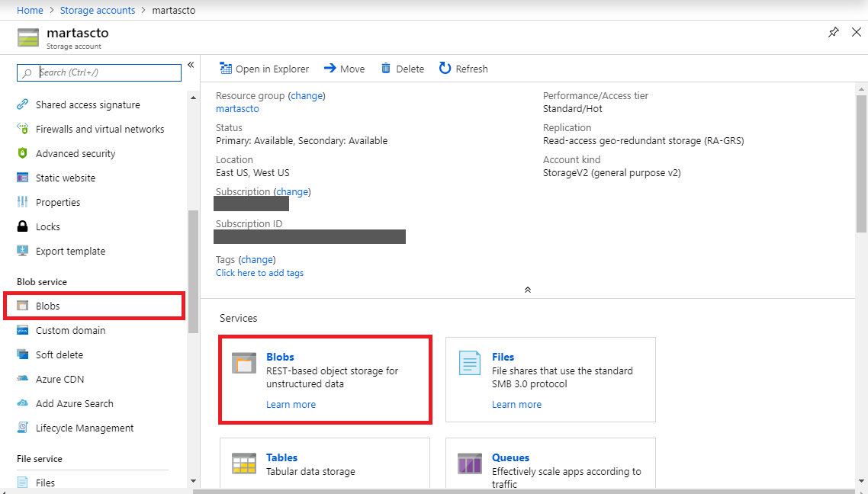Click Home in the breadcrumb
This screenshot has width=868, height=494.
tap(30, 10)
